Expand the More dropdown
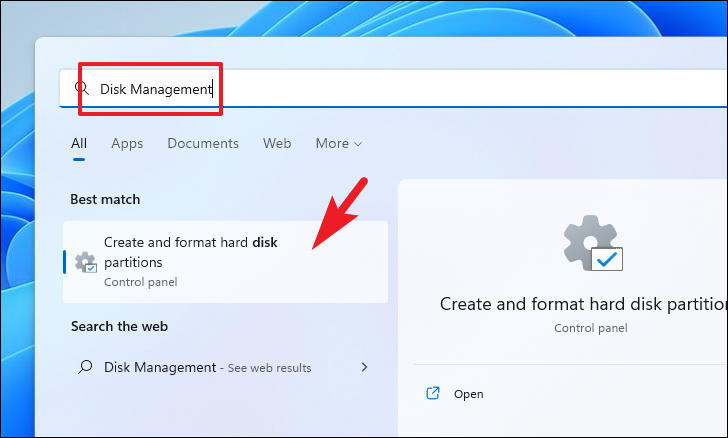Image resolution: width=728 pixels, height=438 pixels. (x=338, y=144)
